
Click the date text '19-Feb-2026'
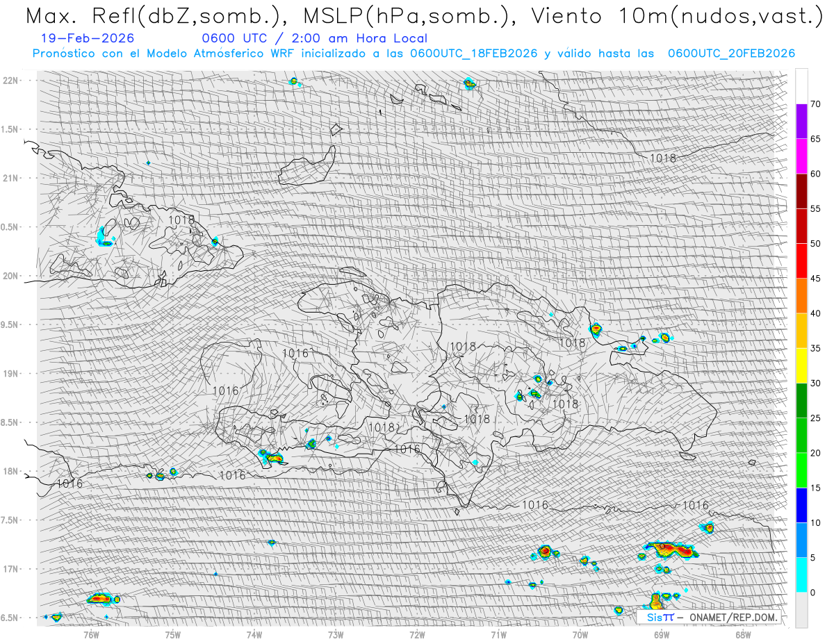click(x=87, y=38)
